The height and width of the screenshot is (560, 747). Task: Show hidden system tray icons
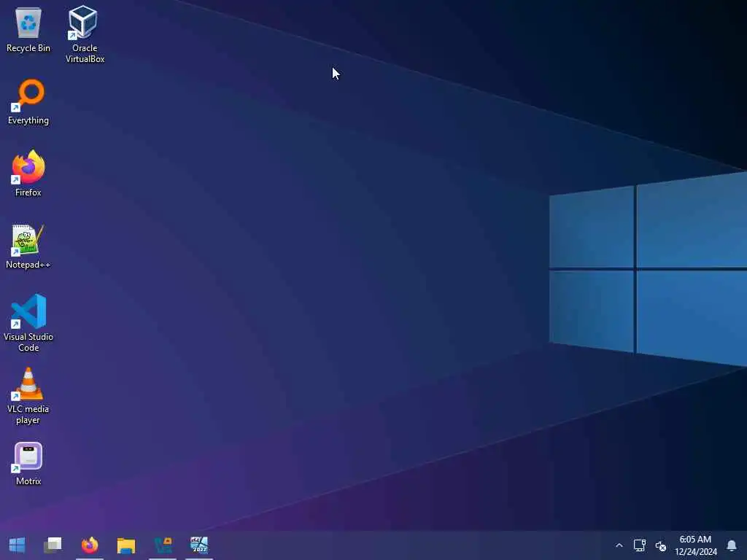pos(619,545)
